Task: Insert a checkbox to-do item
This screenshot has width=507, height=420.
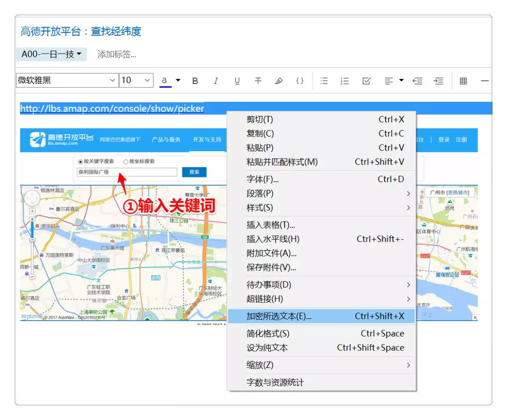Action: pos(367,81)
